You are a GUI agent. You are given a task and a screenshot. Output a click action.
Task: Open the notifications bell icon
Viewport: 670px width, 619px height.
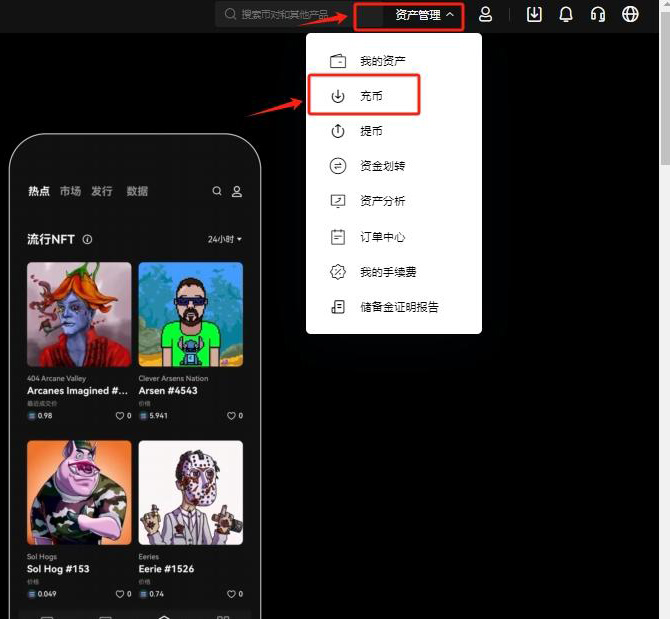click(x=566, y=14)
